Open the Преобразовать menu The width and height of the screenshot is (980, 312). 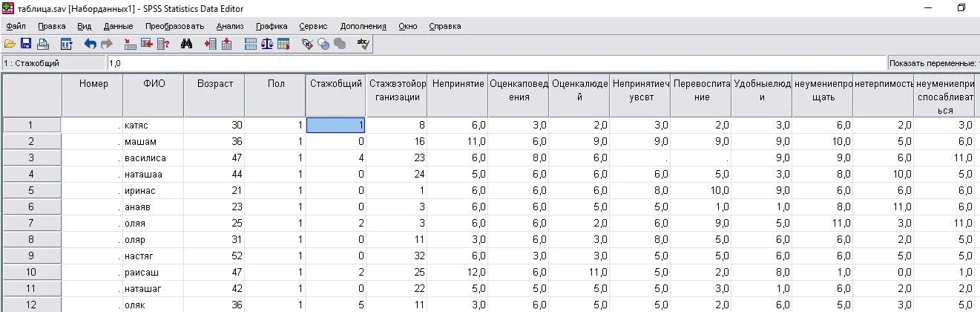click(174, 26)
